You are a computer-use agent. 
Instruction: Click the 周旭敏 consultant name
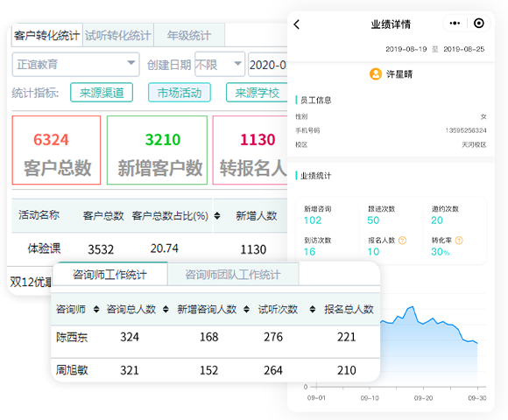coord(72,370)
